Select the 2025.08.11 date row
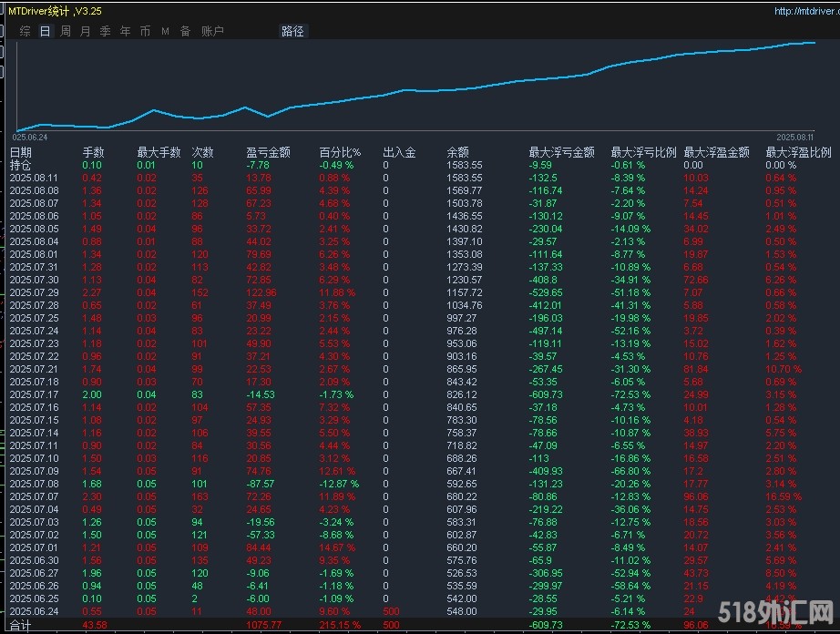Viewport: 840px width, 634px height. coord(34,178)
